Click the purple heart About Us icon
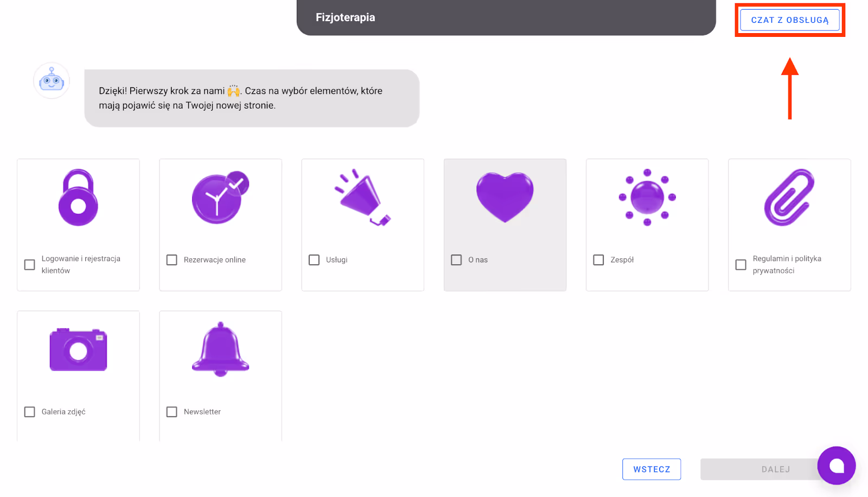The width and height of the screenshot is (868, 497). pos(505,197)
